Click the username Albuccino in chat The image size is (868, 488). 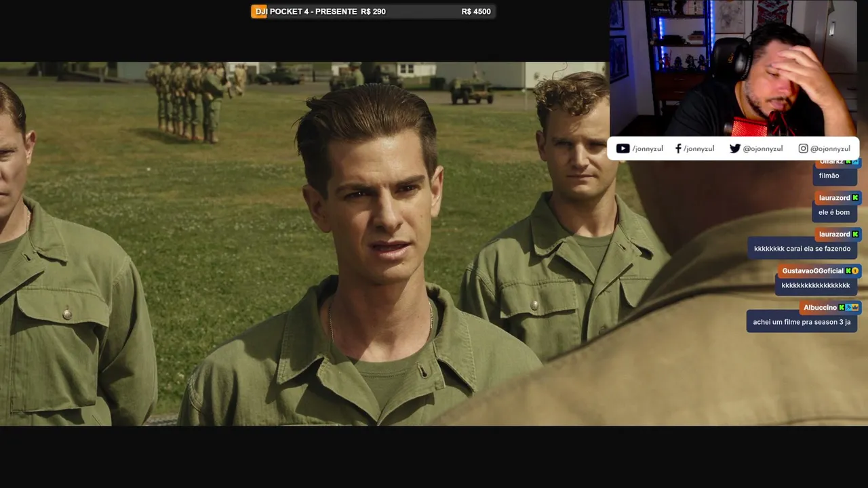coord(821,308)
